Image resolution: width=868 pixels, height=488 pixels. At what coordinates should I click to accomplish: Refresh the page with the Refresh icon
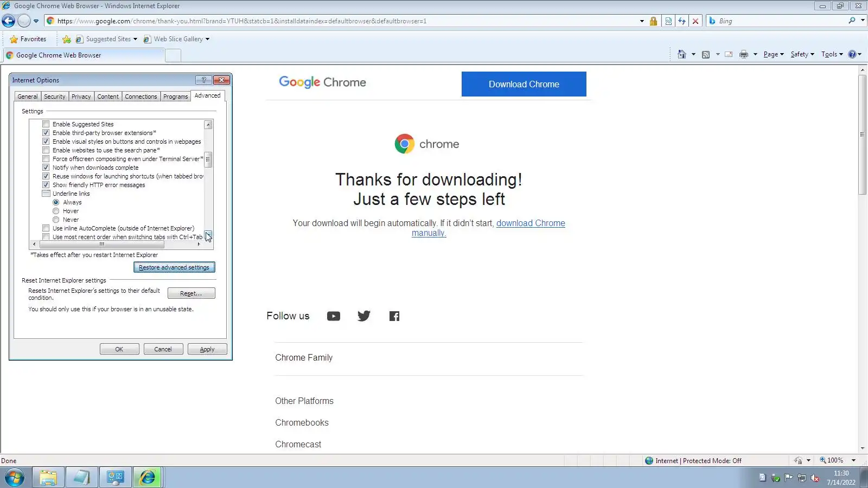[x=682, y=21]
